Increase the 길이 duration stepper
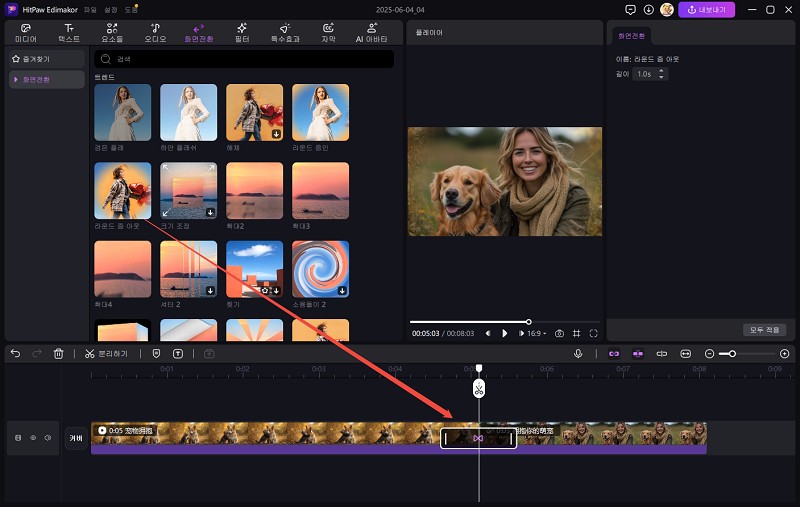 [661, 71]
